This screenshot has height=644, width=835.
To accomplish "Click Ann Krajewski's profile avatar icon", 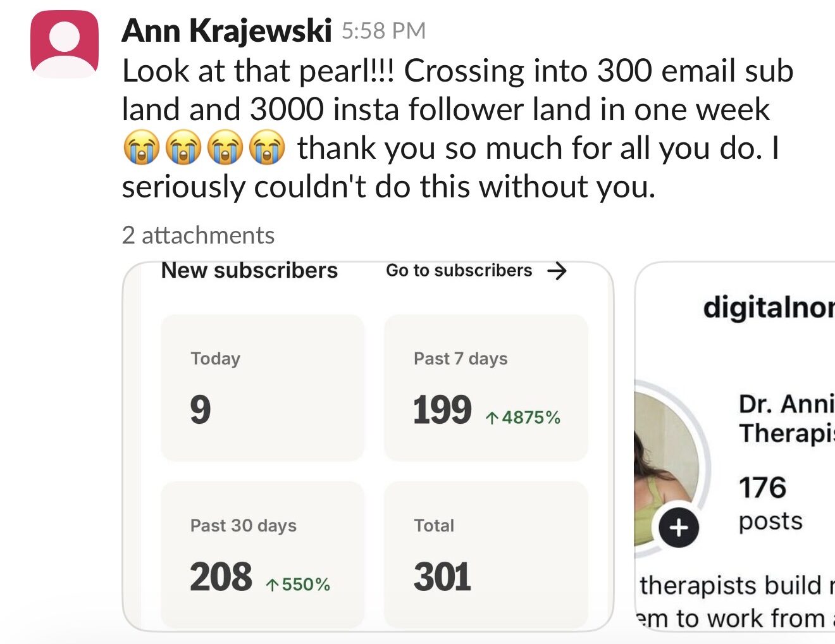I will [x=65, y=44].
